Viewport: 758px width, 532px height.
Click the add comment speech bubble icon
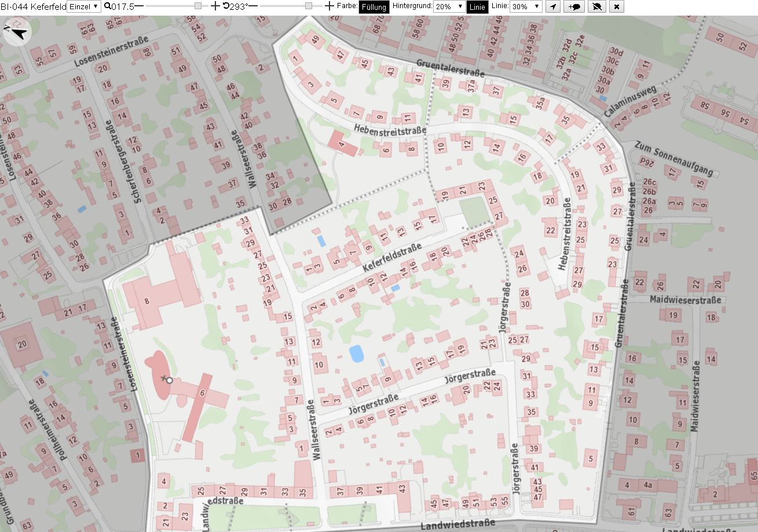pos(574,7)
